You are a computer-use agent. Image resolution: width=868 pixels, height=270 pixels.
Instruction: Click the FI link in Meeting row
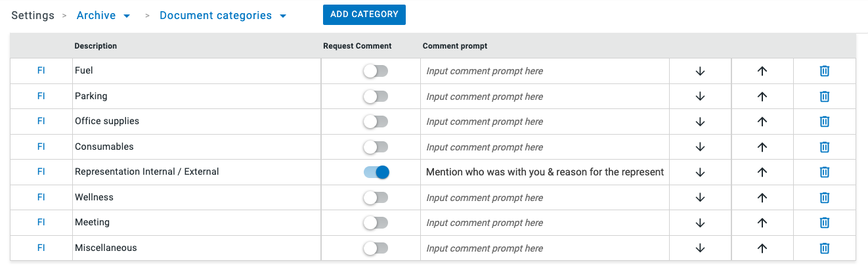41,223
